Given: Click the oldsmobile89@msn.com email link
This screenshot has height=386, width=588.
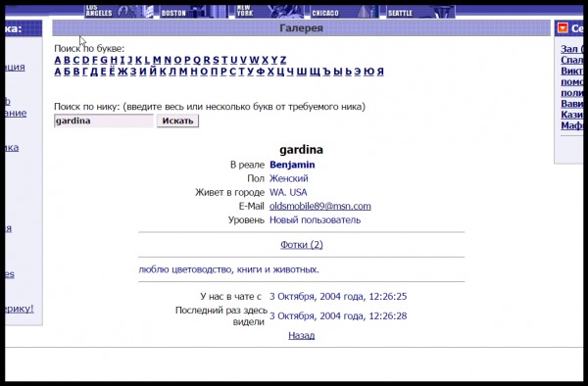Looking at the screenshot, I should 320,206.
